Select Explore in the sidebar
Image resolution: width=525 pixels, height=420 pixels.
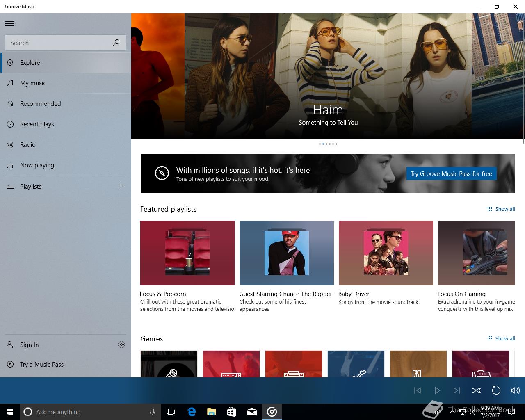(66, 63)
